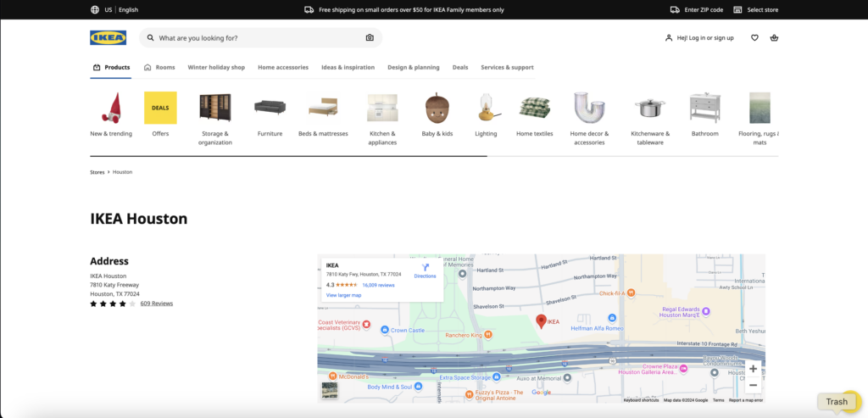Image resolution: width=868 pixels, height=418 pixels.
Task: Select the Beds & mattresses image
Action: tap(323, 107)
